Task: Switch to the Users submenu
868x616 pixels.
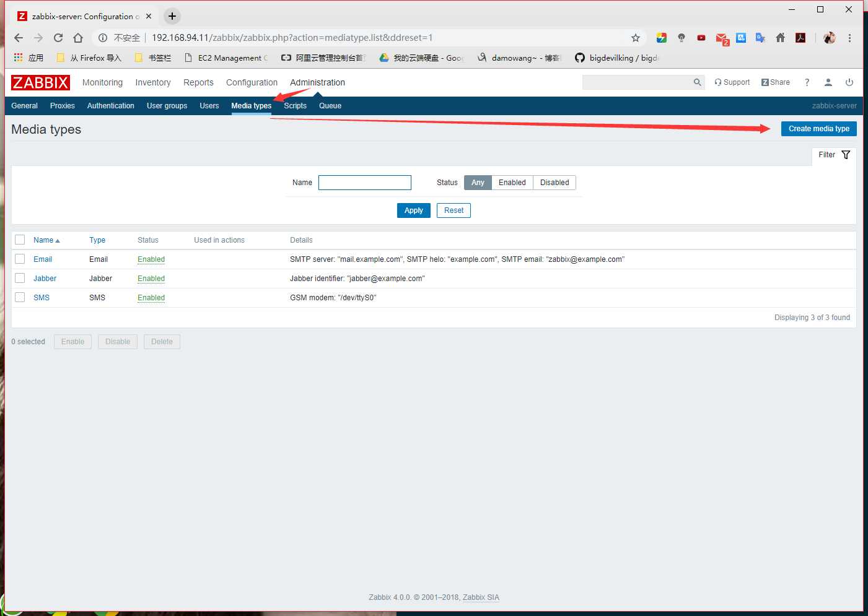Action: click(x=209, y=106)
